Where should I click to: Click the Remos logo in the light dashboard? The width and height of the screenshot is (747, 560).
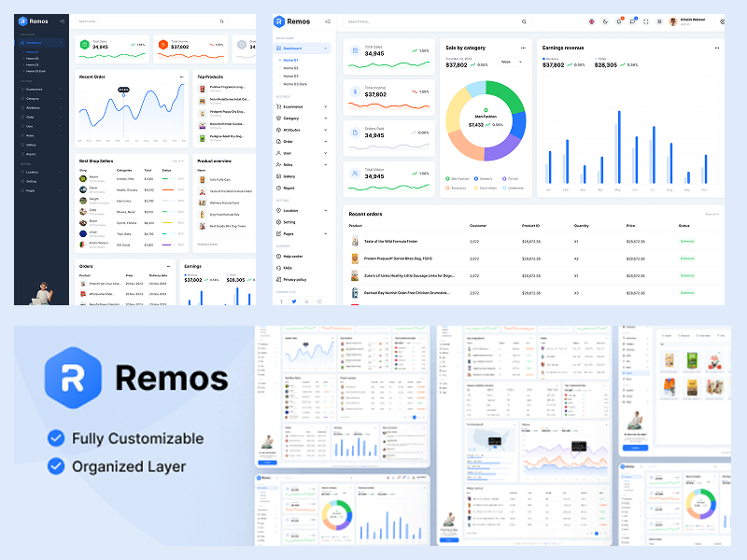point(291,21)
